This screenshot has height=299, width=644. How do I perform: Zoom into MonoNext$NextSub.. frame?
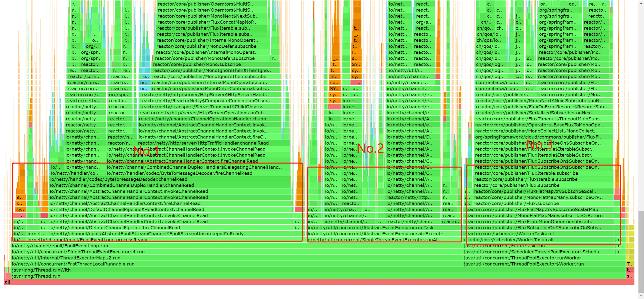click(x=212, y=16)
